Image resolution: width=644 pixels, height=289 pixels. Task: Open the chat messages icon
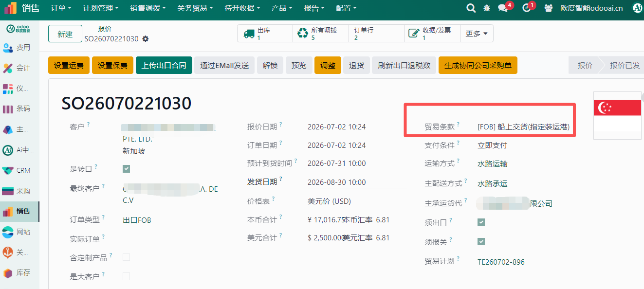503,8
